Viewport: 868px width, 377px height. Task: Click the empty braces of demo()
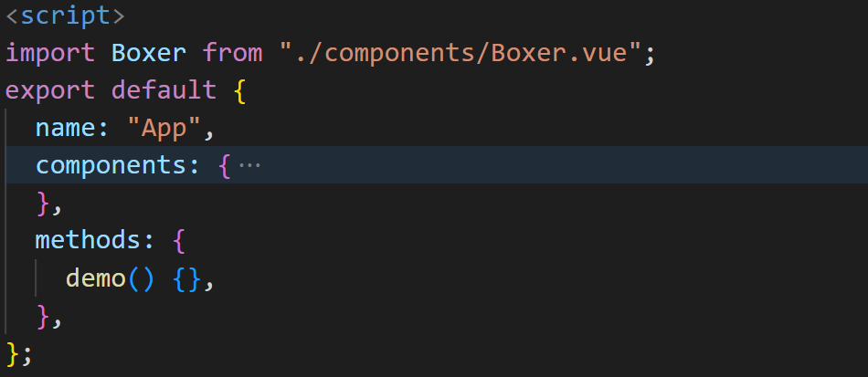(x=186, y=278)
